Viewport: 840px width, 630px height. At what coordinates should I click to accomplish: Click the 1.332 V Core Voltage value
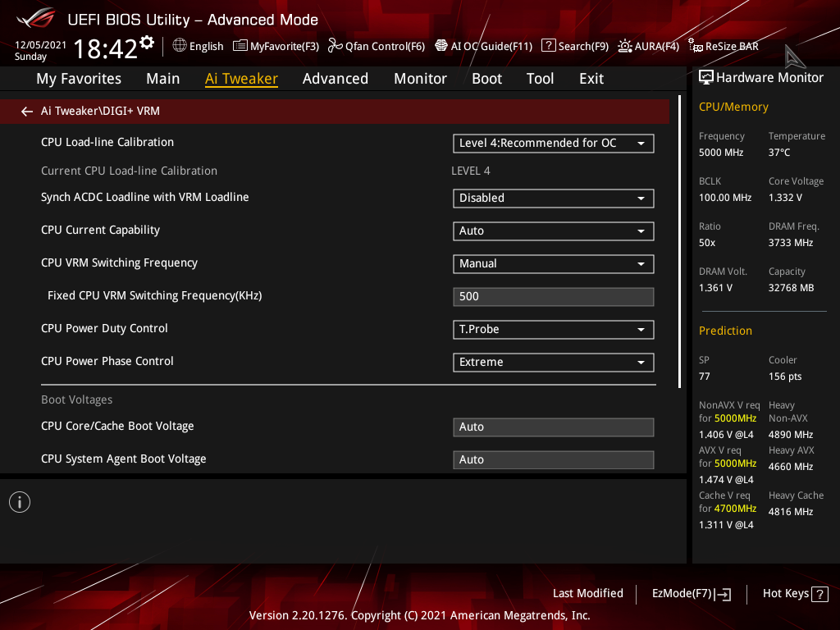[785, 198]
